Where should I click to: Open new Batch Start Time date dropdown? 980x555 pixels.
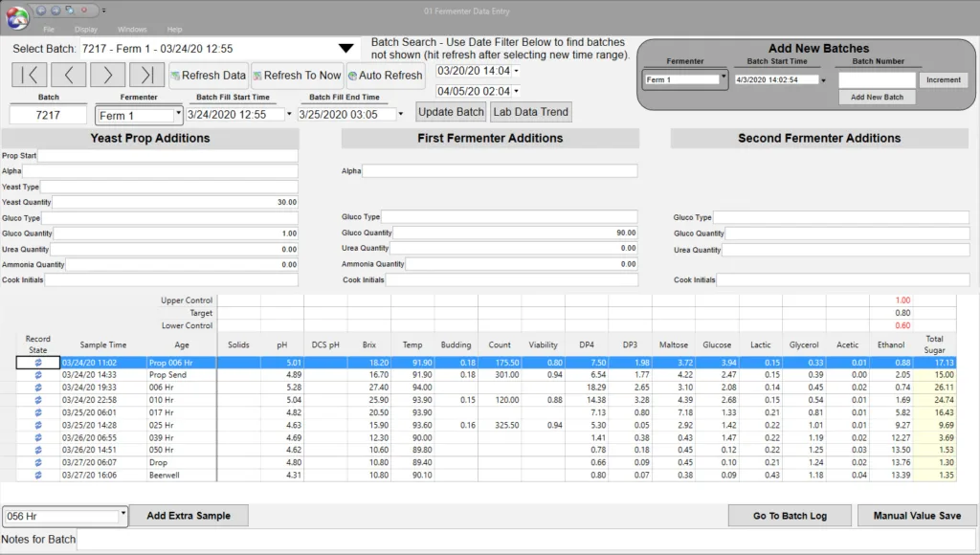(823, 80)
